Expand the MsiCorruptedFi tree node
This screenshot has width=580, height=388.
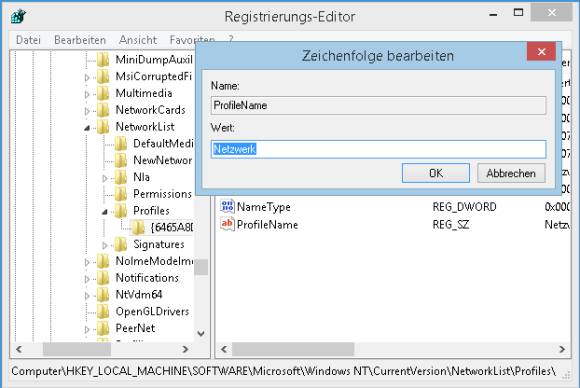point(87,78)
